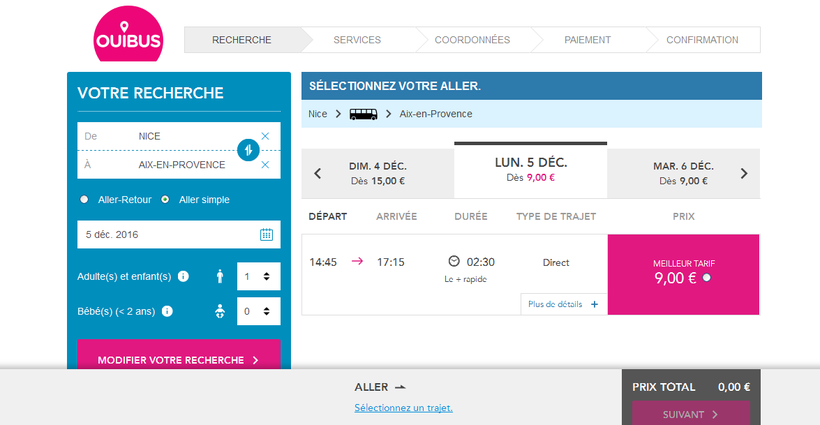Screen dimensions: 820x425
Task: Show info about Bébé(s) under 2 years
Action: pyautogui.click(x=167, y=311)
